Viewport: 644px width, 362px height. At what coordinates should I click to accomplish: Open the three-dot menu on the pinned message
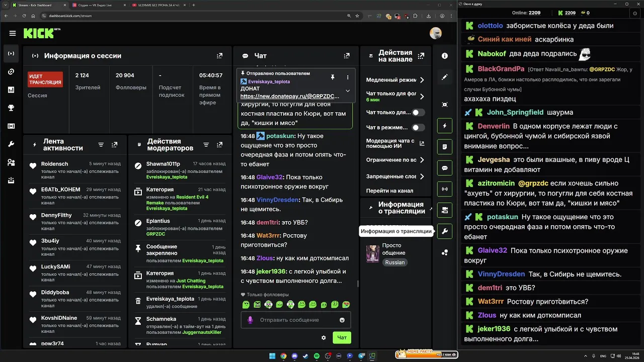coord(348,77)
